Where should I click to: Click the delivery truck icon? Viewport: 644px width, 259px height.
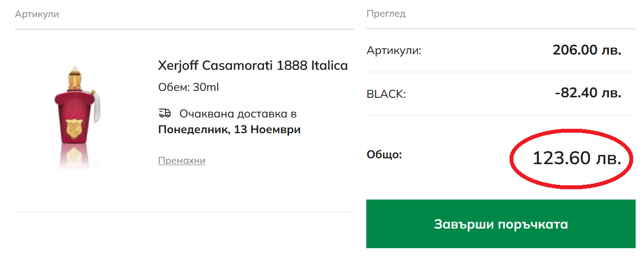click(164, 114)
